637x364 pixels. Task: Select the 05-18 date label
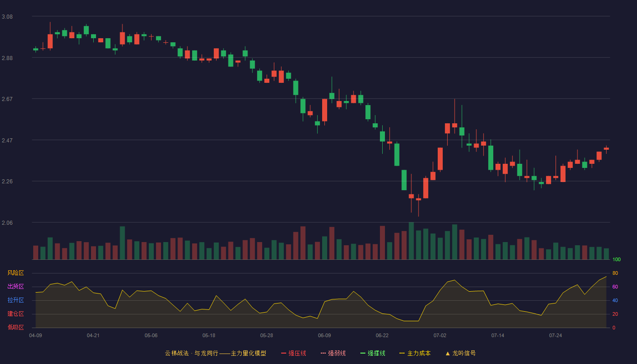pos(209,335)
